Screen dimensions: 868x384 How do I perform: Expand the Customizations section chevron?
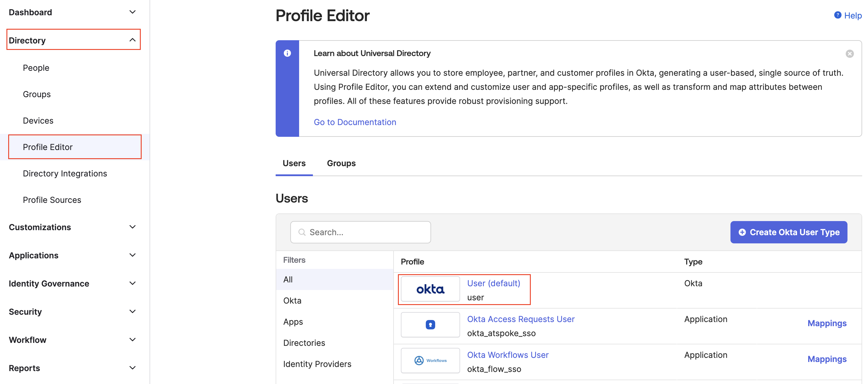pos(133,227)
